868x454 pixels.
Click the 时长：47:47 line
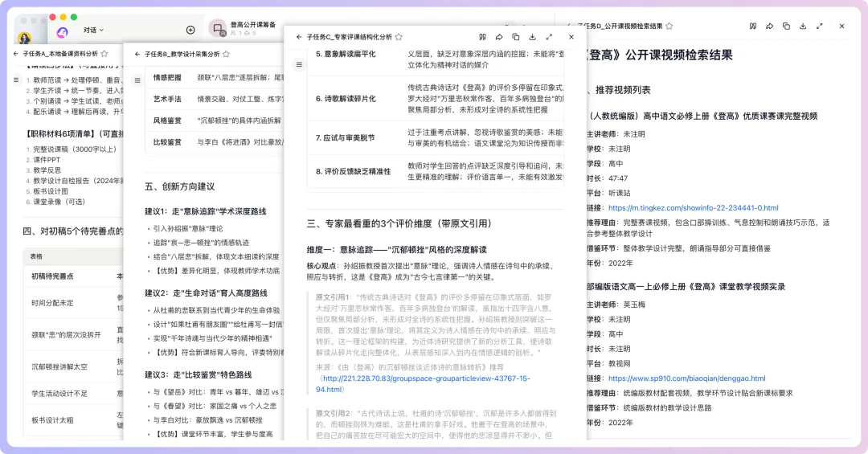(608, 178)
